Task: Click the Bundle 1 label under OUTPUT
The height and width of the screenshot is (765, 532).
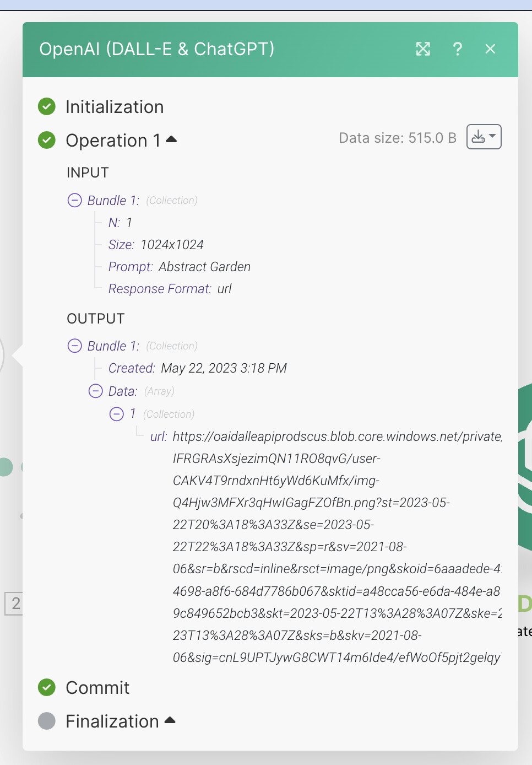Action: (113, 346)
